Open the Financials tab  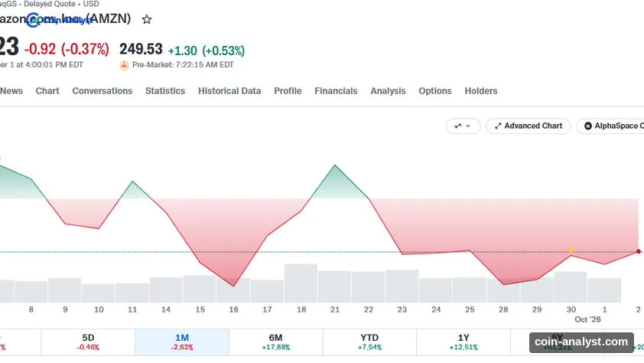click(336, 91)
